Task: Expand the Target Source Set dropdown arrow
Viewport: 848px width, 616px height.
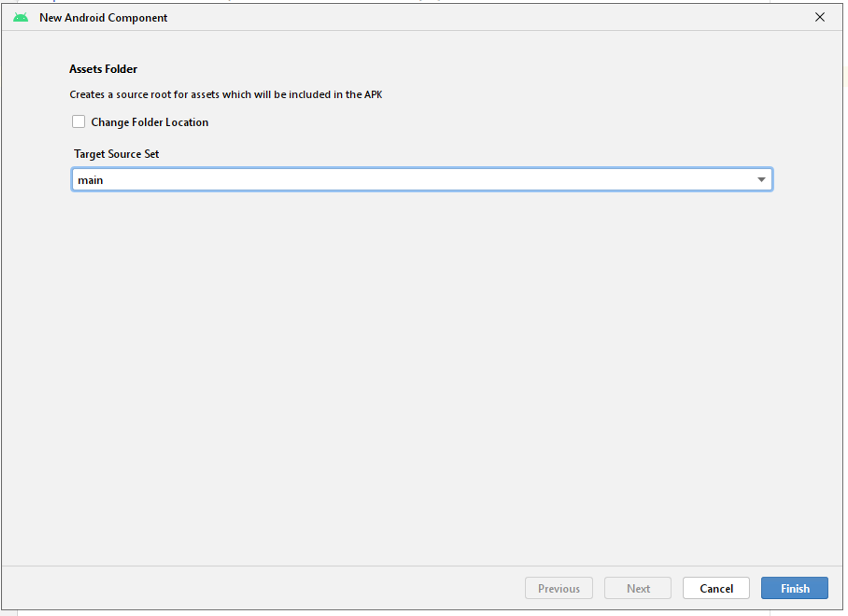Action: coord(761,180)
